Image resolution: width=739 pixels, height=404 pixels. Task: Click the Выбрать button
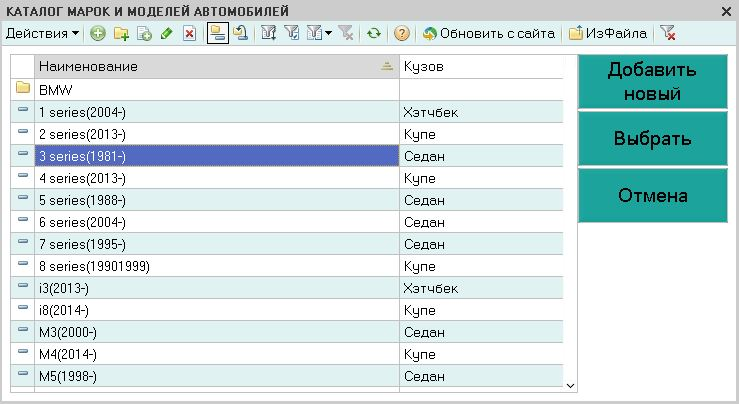coord(653,139)
